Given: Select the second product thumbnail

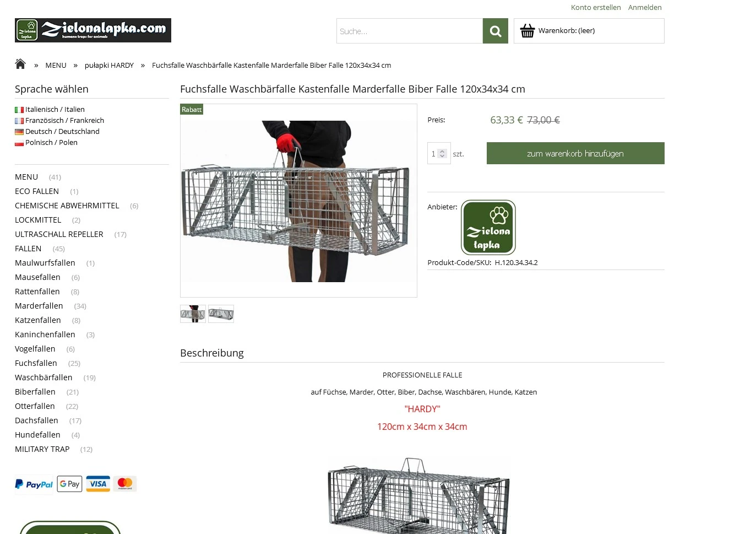Looking at the screenshot, I should 221,314.
